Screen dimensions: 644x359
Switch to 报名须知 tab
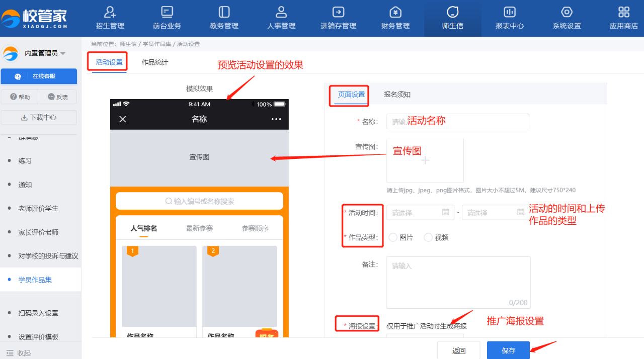[x=397, y=94]
